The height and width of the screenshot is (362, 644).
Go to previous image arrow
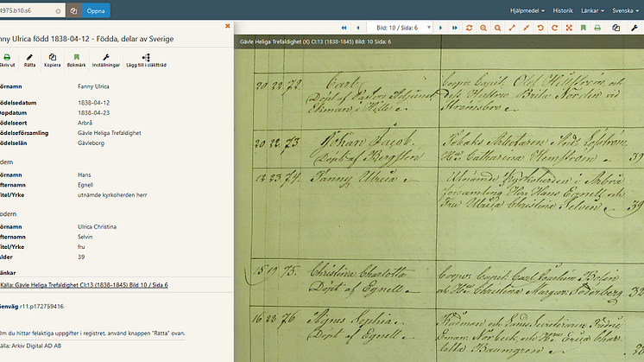pyautogui.click(x=358, y=28)
